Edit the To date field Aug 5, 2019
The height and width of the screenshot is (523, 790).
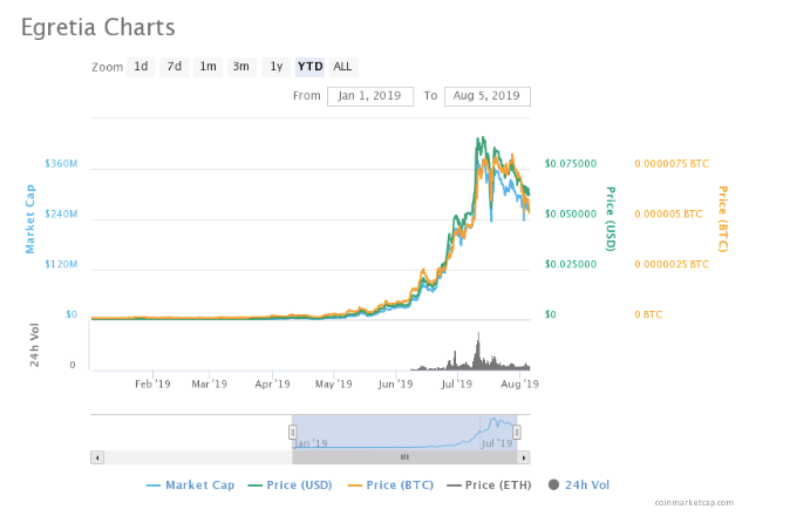coord(487,96)
